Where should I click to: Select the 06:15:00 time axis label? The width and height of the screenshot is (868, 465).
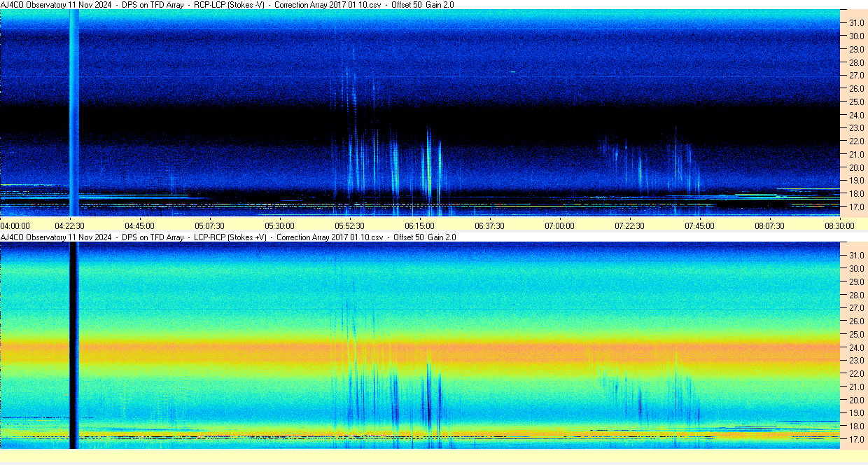click(419, 225)
